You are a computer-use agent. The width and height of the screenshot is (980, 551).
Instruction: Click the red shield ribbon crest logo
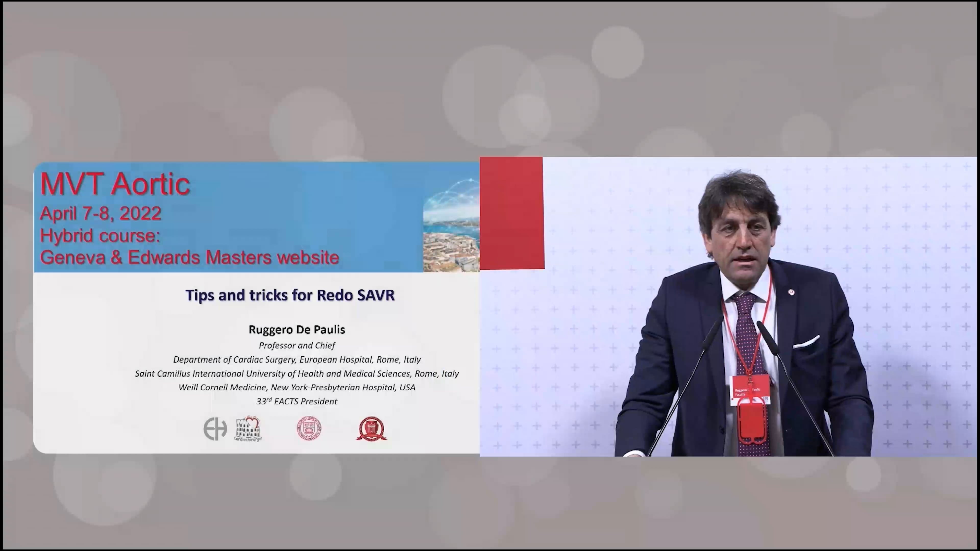(371, 429)
